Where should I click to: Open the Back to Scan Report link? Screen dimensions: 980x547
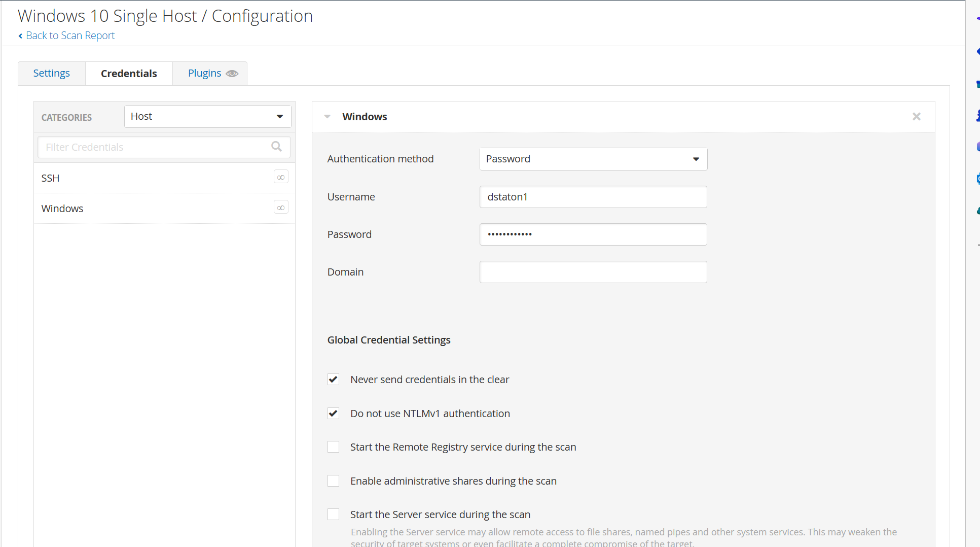(70, 35)
